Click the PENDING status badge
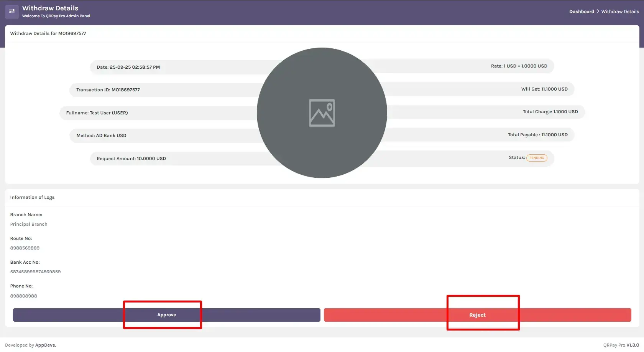 click(x=537, y=158)
